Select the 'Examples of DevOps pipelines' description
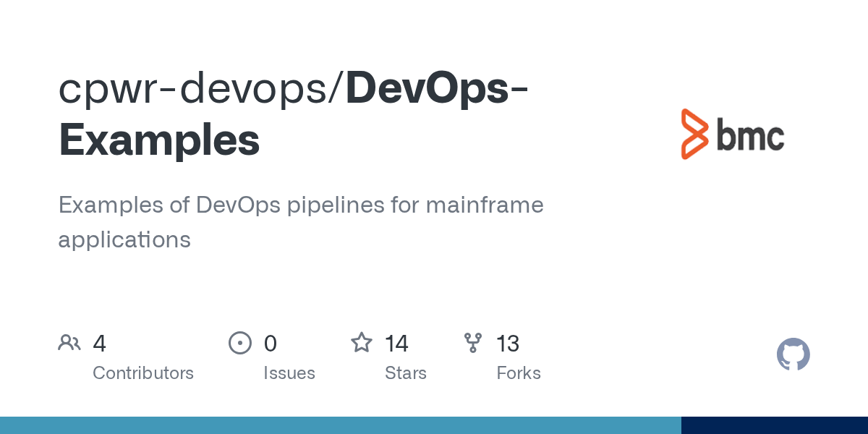The width and height of the screenshot is (868, 434). [301, 222]
